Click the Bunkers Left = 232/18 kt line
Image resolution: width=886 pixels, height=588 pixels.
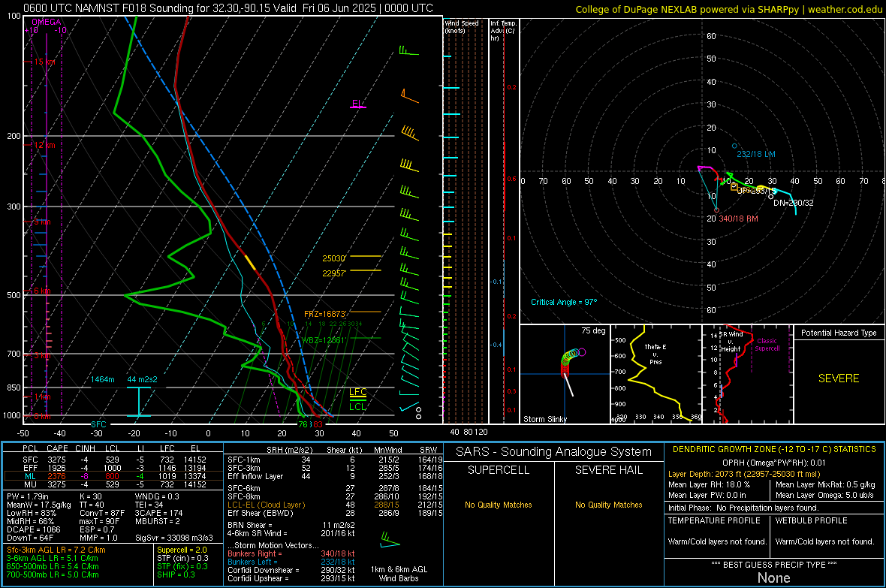[x=291, y=562]
